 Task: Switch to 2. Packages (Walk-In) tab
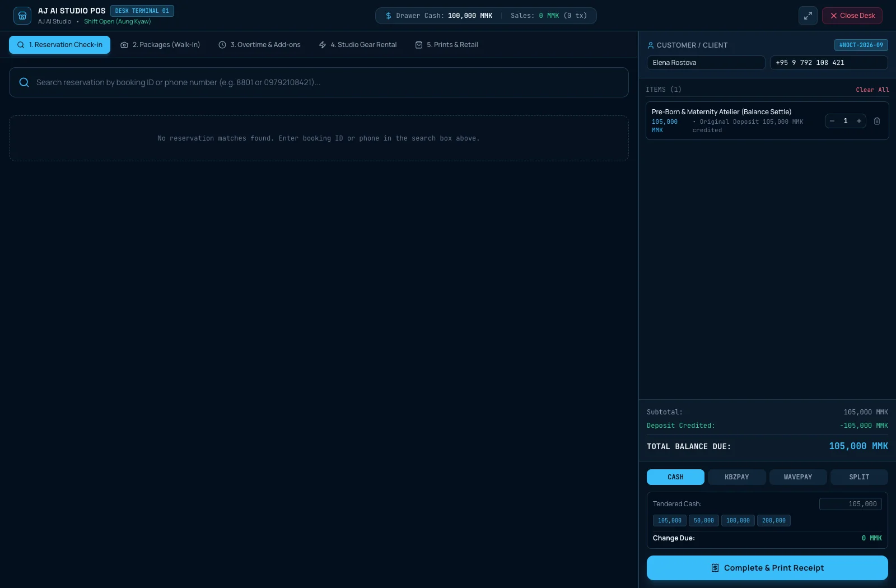pos(160,45)
